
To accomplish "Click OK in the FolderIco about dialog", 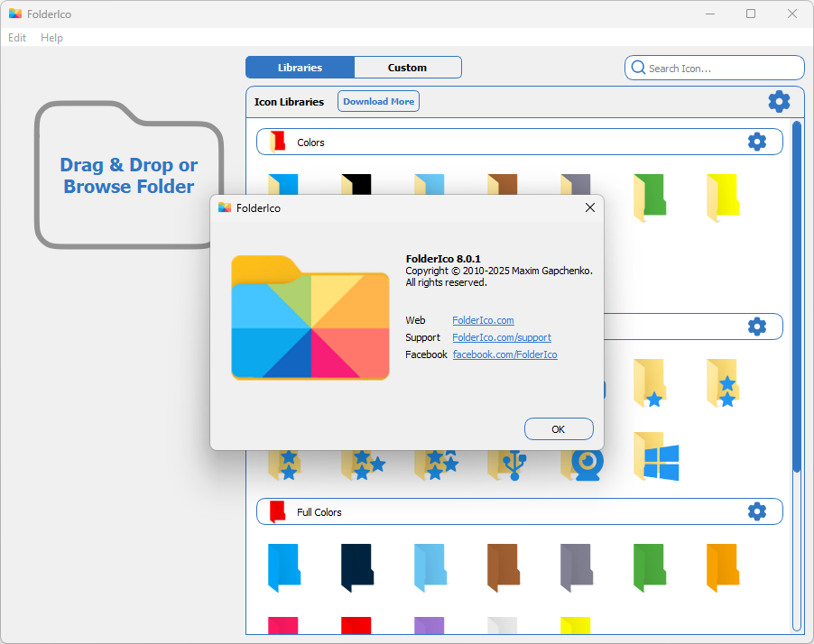I will [559, 429].
